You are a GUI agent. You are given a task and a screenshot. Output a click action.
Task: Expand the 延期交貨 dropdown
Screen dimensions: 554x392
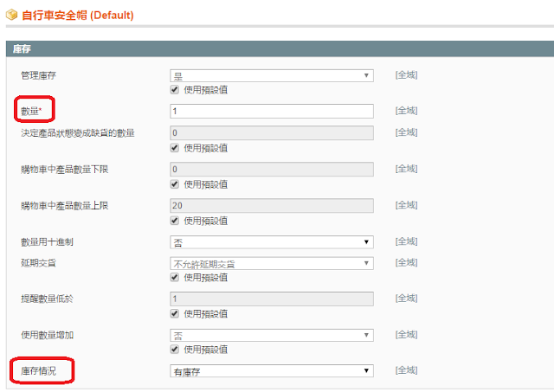pyautogui.click(x=272, y=263)
